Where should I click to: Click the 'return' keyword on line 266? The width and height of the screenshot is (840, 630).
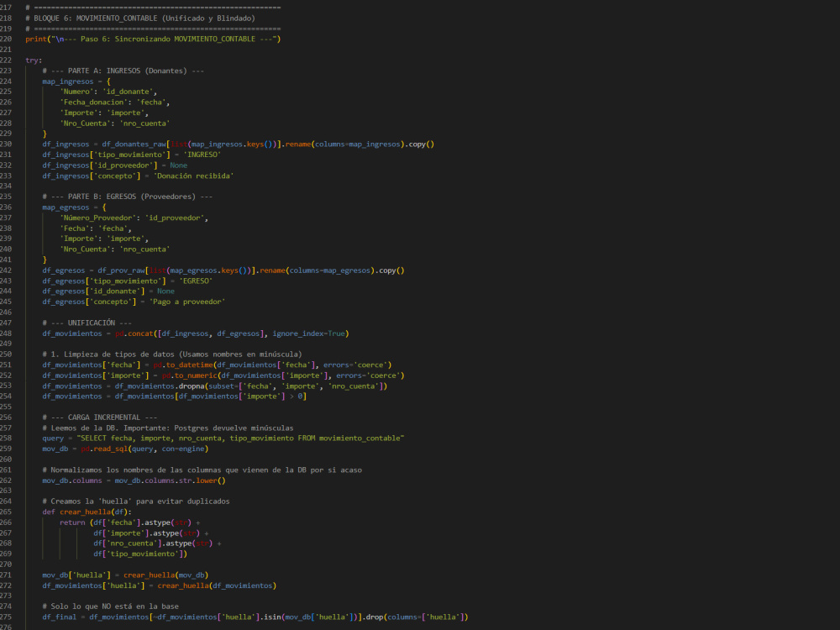[72, 522]
